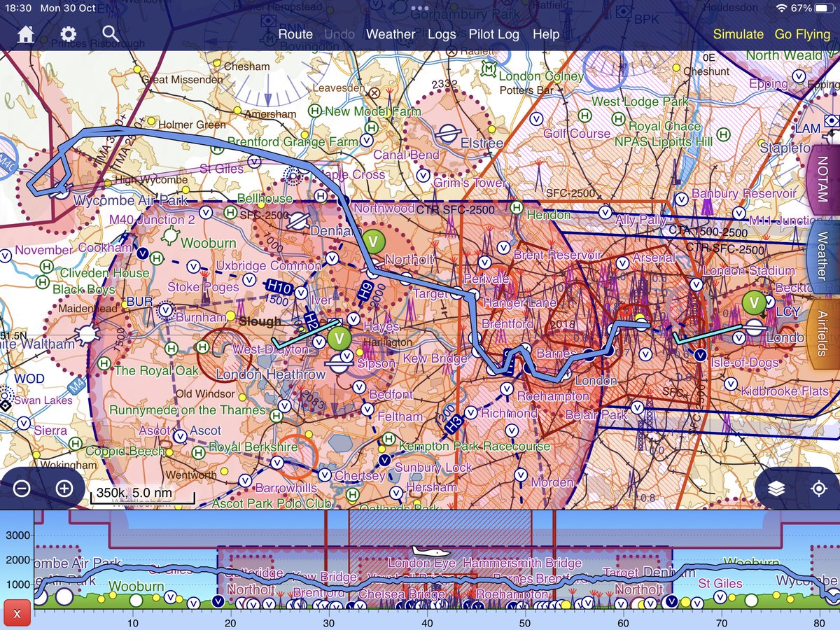Select Hendon helipad H icon
The height and width of the screenshot is (630, 840).
[517, 207]
